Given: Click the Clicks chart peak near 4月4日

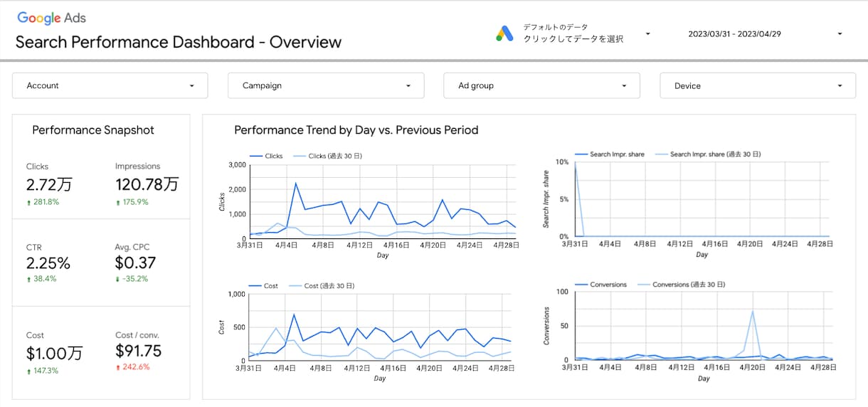Looking at the screenshot, I should point(296,184).
